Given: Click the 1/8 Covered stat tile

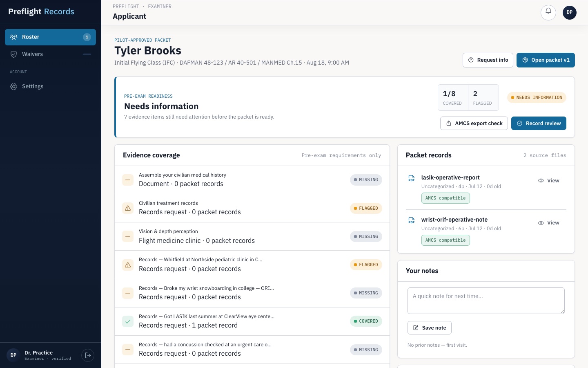Looking at the screenshot, I should click(x=453, y=98).
